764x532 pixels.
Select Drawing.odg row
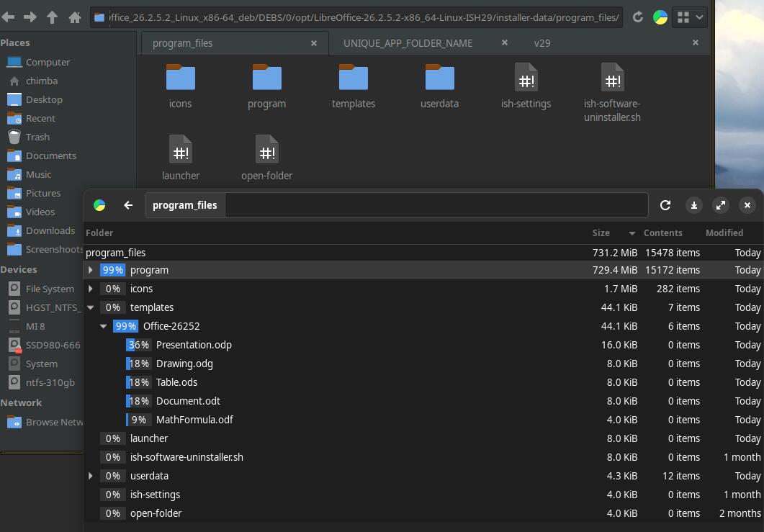[x=423, y=364]
